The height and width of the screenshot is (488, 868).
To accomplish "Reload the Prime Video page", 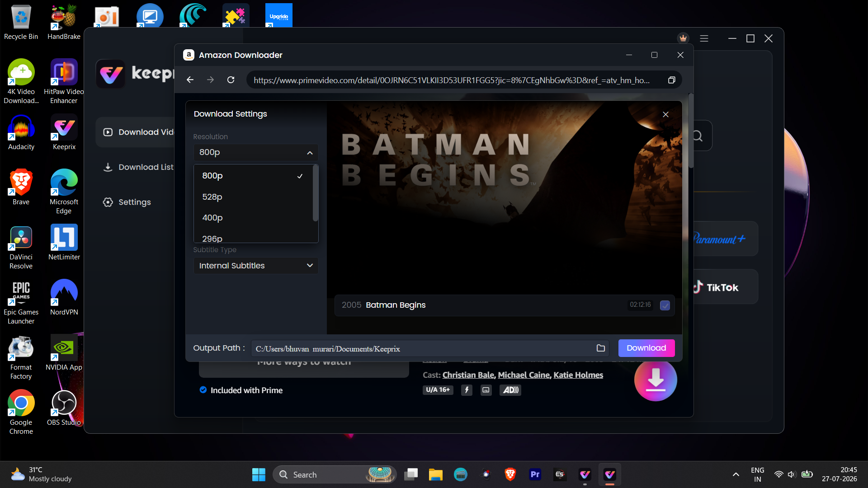I will tap(231, 80).
